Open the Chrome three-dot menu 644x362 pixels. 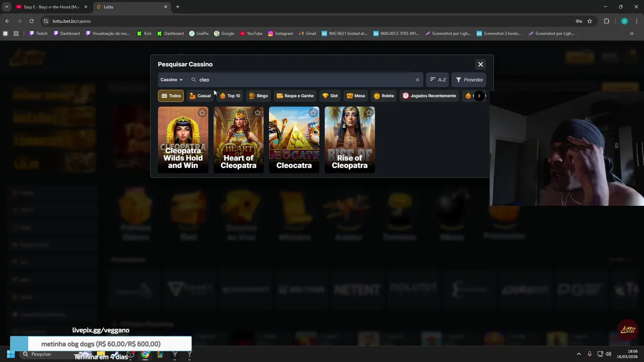click(636, 21)
